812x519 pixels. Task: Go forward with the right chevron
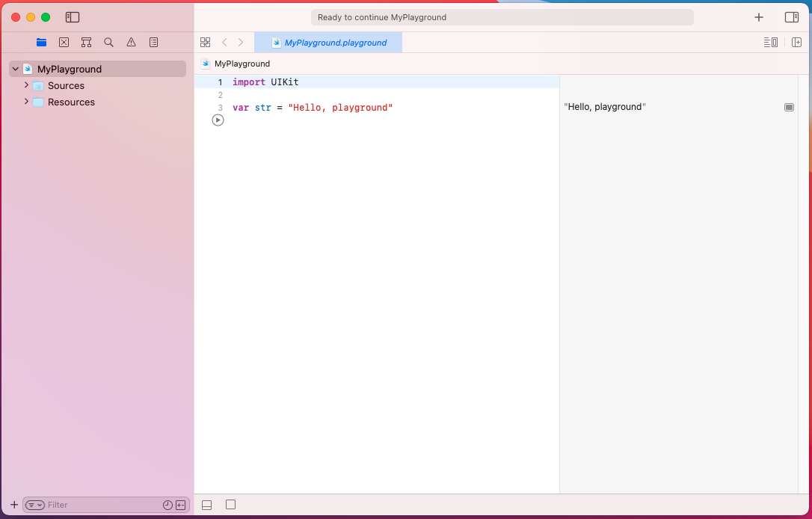240,43
